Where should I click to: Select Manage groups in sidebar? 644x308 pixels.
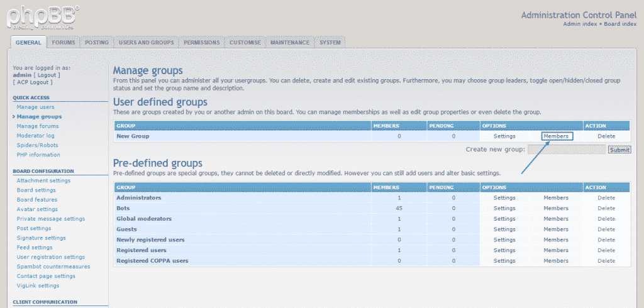40,117
